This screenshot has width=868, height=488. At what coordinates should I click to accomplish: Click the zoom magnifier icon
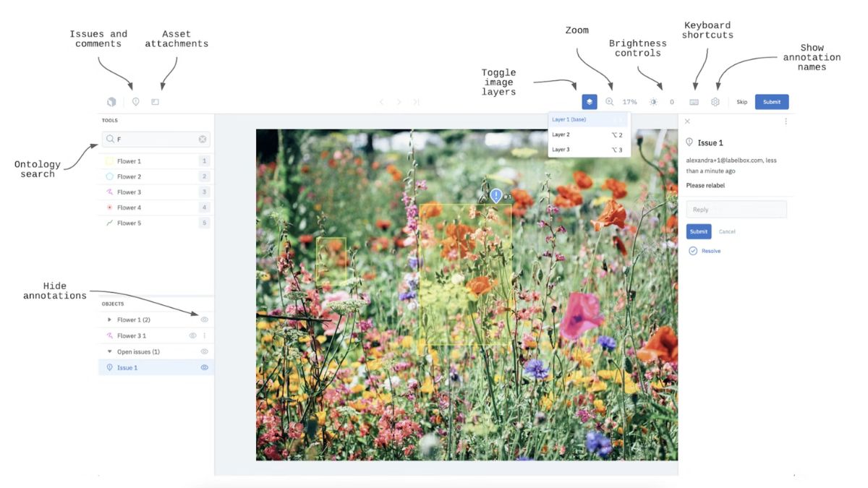point(610,102)
